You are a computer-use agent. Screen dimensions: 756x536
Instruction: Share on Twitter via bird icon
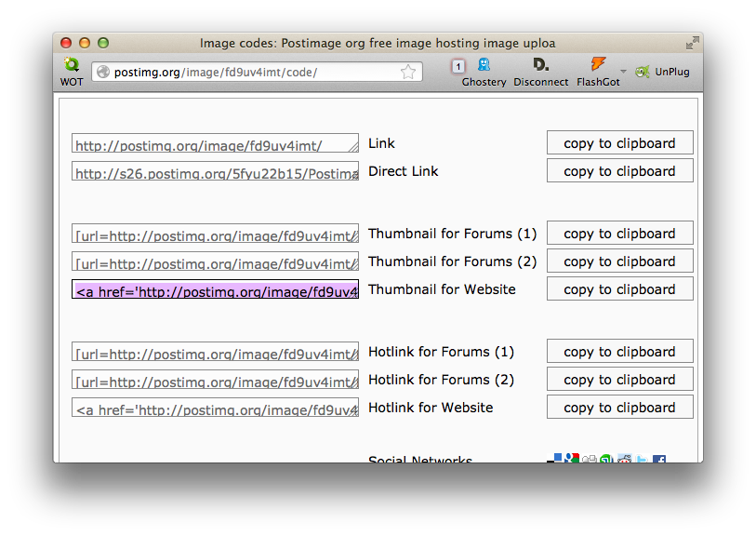tap(642, 459)
